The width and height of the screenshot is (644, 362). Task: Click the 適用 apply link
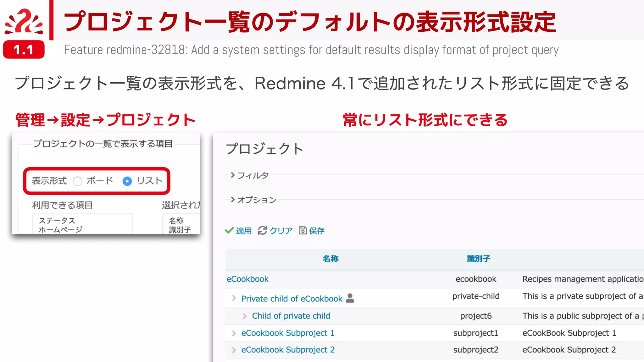[x=244, y=231]
